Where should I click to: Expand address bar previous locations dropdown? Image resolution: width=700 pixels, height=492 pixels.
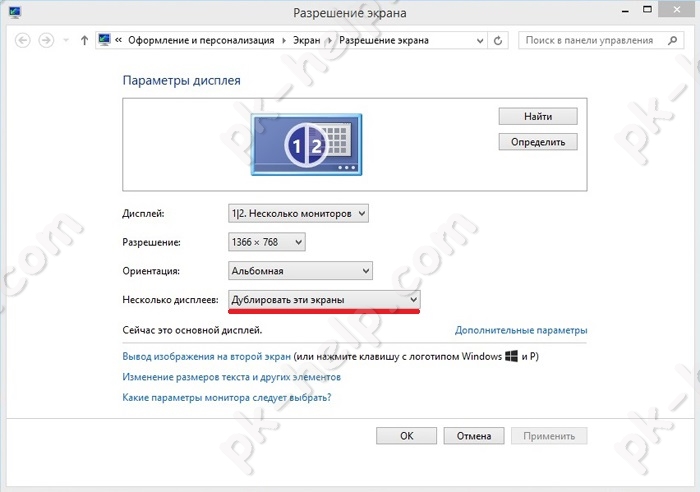480,41
